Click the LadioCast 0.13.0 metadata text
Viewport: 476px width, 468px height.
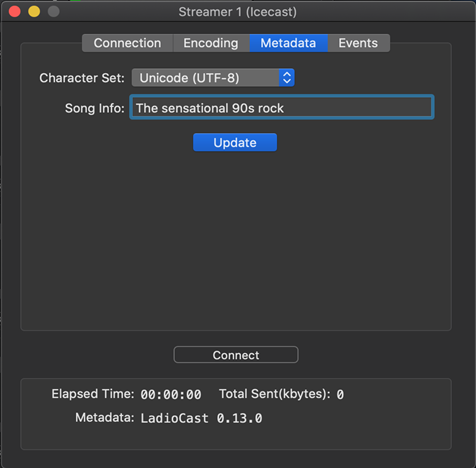point(201,418)
